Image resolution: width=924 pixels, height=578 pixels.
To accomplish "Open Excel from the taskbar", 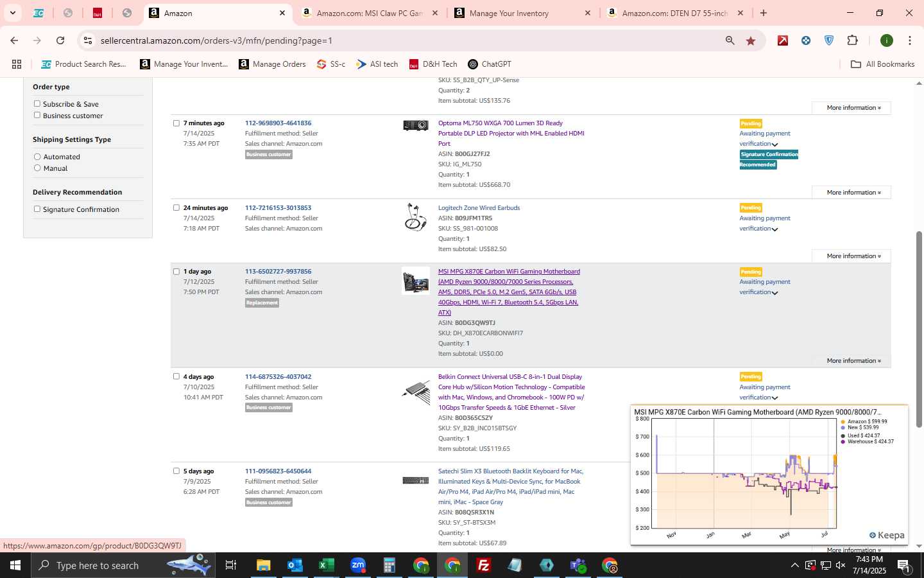I will coord(326,565).
